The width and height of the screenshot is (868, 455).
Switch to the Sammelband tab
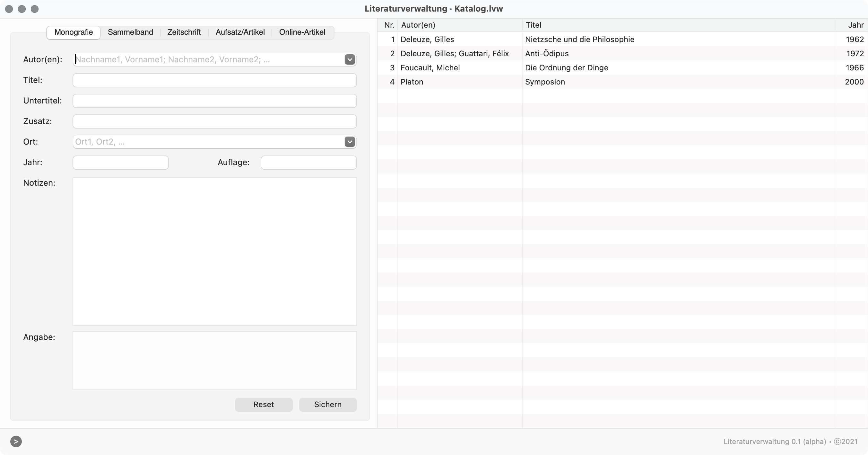[x=130, y=32]
